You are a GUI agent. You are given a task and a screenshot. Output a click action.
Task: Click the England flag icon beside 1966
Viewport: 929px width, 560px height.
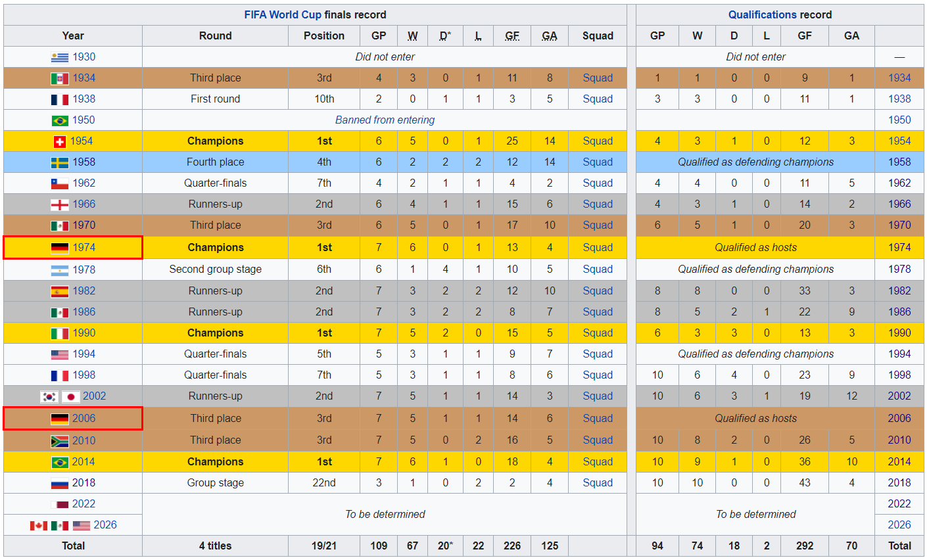click(60, 204)
